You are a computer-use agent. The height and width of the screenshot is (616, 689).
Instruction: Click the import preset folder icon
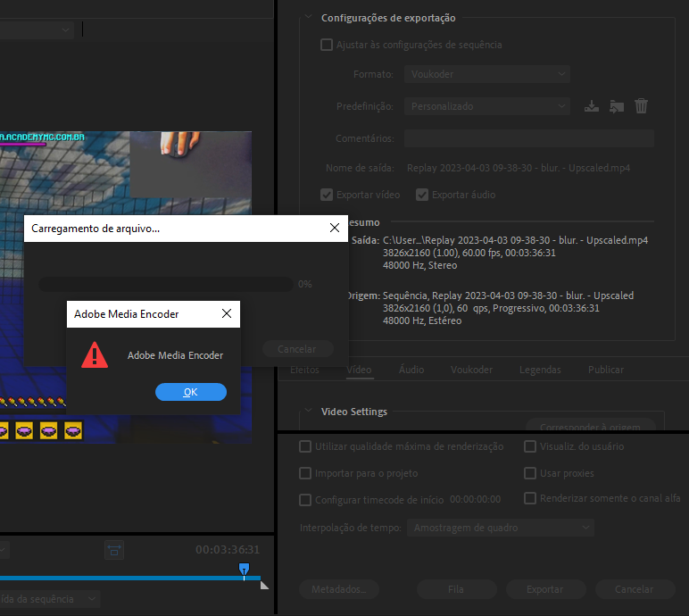616,106
